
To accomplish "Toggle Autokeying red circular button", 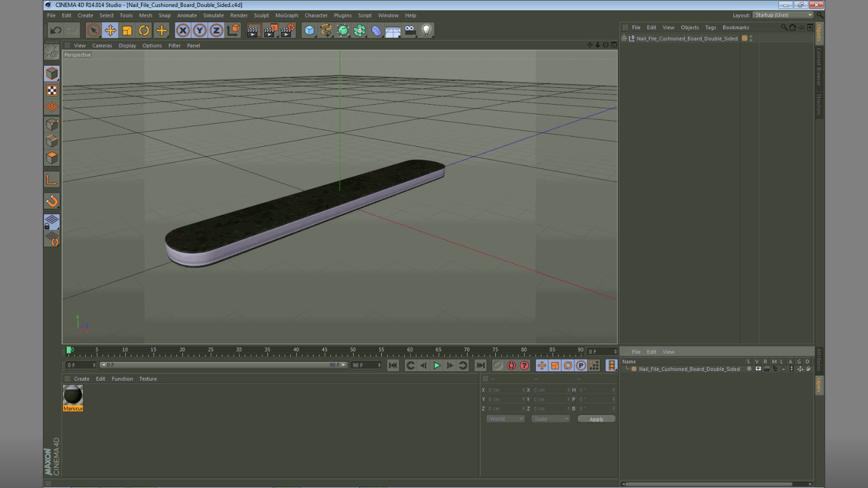I will [x=511, y=365].
